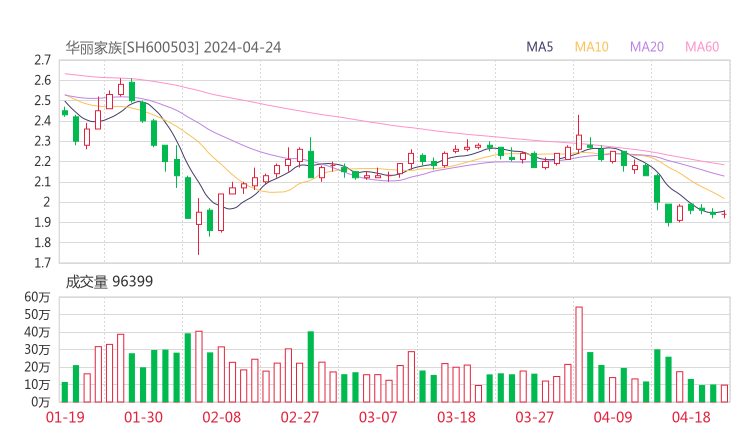
Task: Click the 03-27 date label
Action: pos(534,417)
